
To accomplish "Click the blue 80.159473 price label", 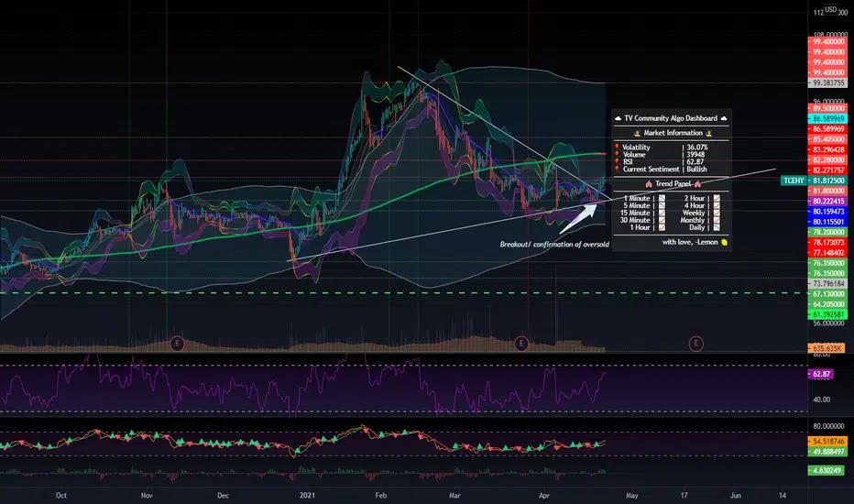I will (827, 212).
